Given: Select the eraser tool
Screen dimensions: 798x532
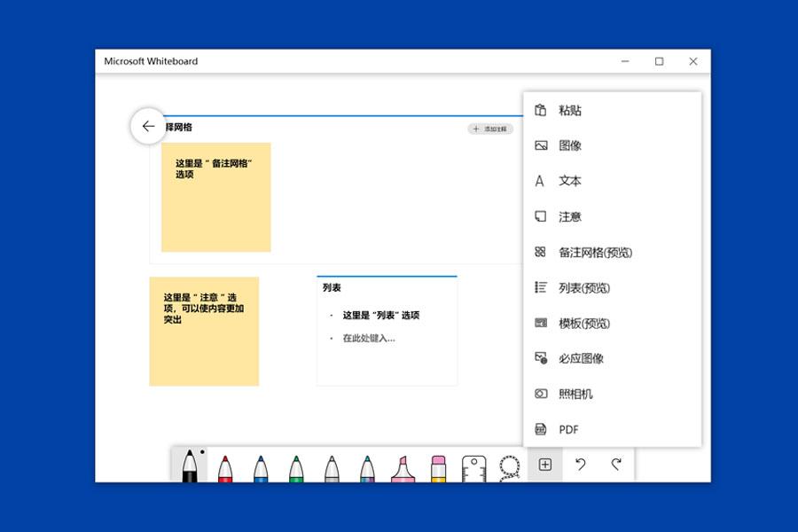Looking at the screenshot, I should 438,468.
